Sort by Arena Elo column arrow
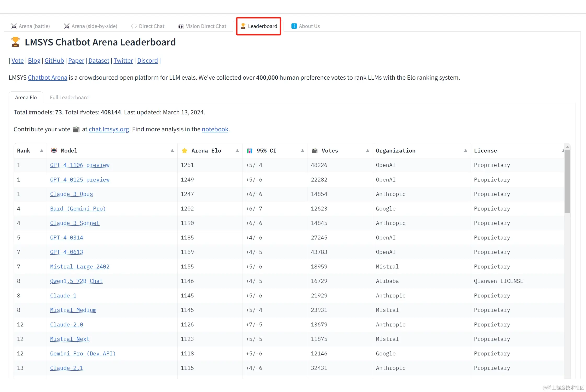Screen dimensions: 586x392 [237, 150]
